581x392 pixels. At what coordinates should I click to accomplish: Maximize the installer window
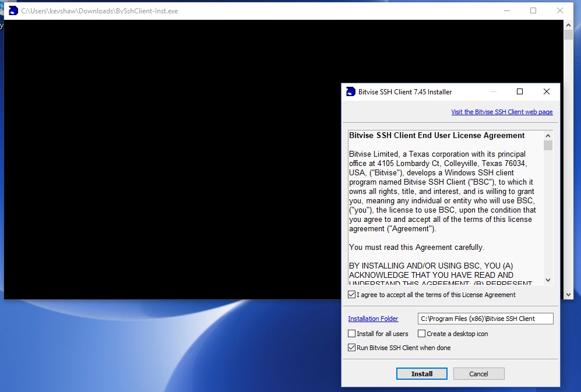click(519, 91)
